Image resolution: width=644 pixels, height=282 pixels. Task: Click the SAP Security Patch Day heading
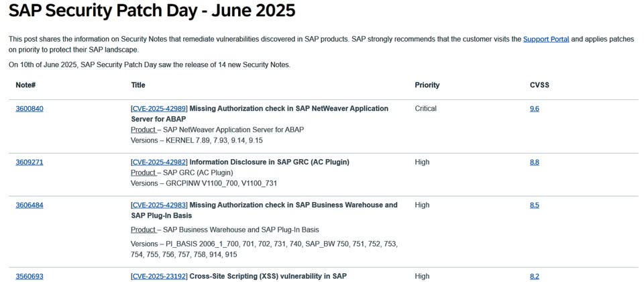[152, 10]
